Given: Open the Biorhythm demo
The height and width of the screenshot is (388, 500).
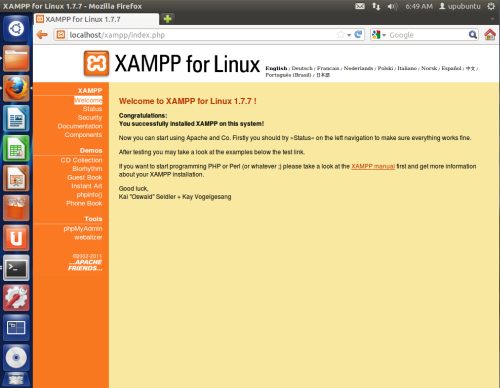Looking at the screenshot, I should 87,169.
